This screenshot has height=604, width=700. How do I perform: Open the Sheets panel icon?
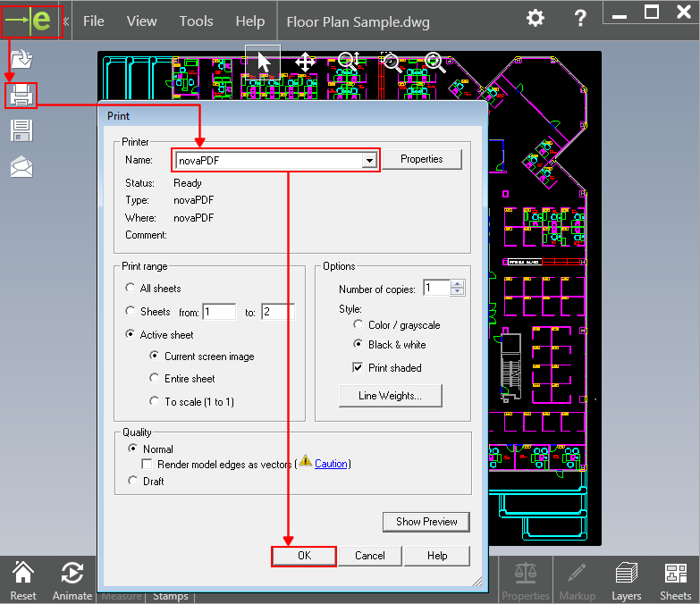tap(675, 581)
